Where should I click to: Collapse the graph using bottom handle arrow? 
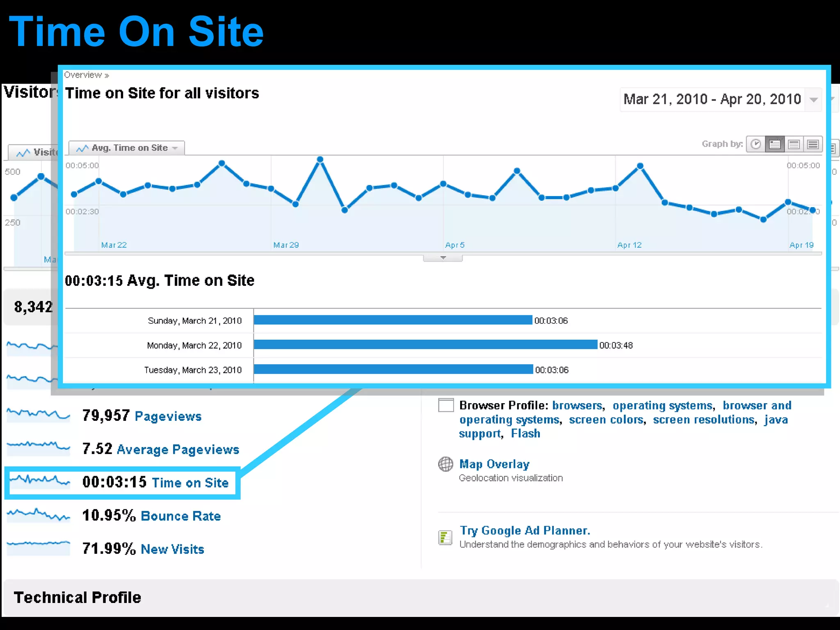click(443, 258)
